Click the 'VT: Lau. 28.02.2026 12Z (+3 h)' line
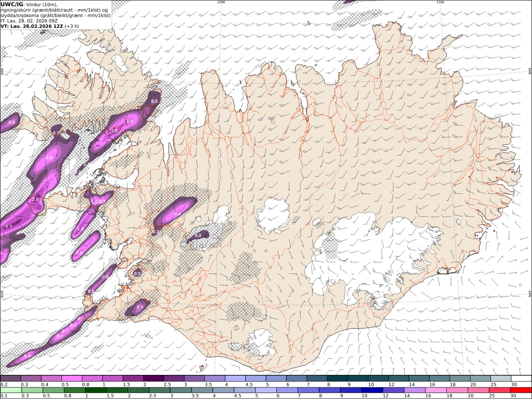Viewport: 532px width, 399px height. 39,26
